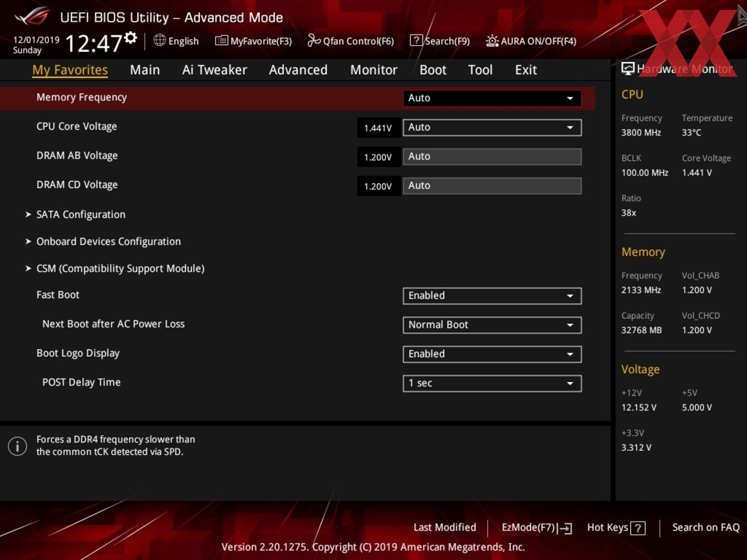
Task: Open the Boot Logo Display dropdown
Action: [x=492, y=354]
